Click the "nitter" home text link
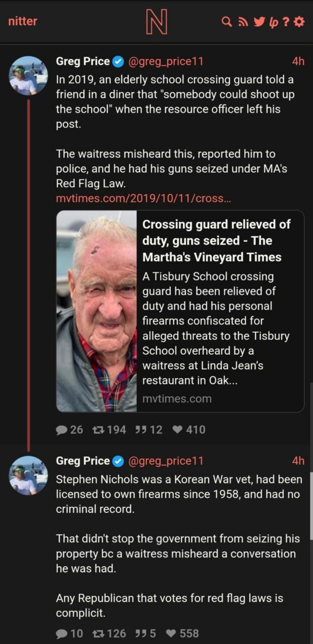This screenshot has width=313, height=644. [x=23, y=21]
